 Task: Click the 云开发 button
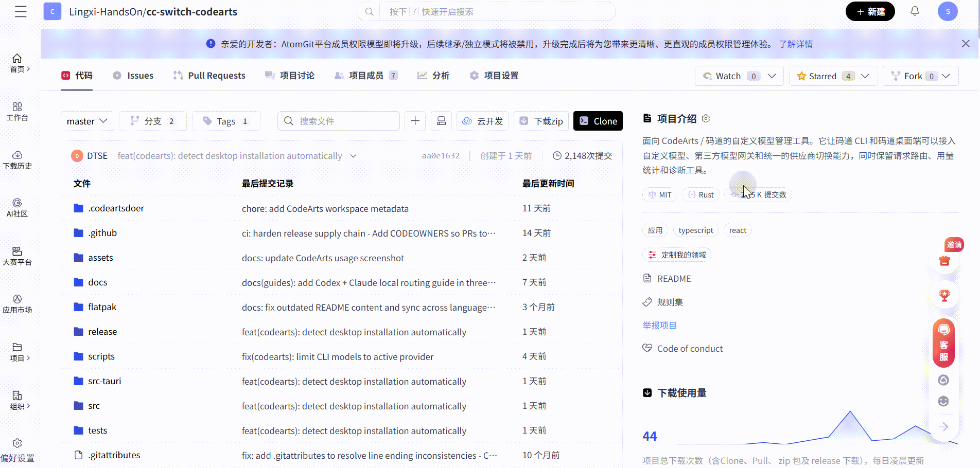(482, 121)
